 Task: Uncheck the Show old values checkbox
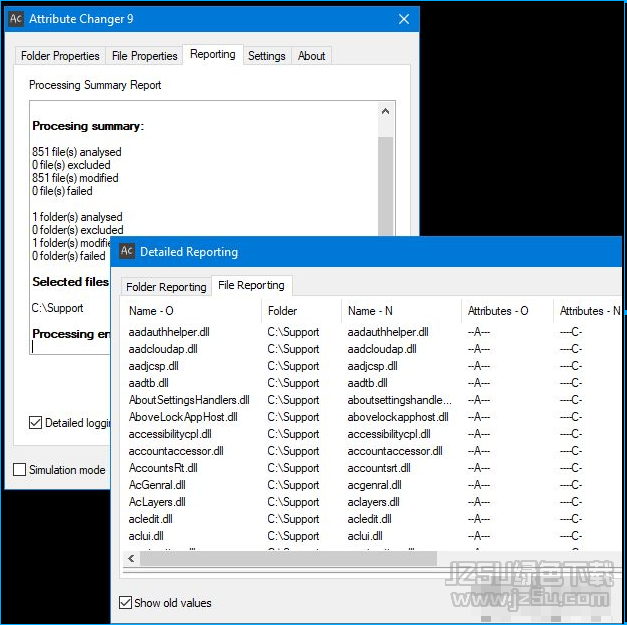pos(126,602)
